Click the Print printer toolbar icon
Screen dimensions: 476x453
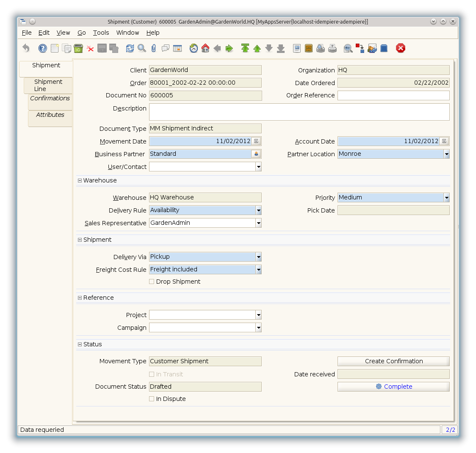click(x=332, y=48)
